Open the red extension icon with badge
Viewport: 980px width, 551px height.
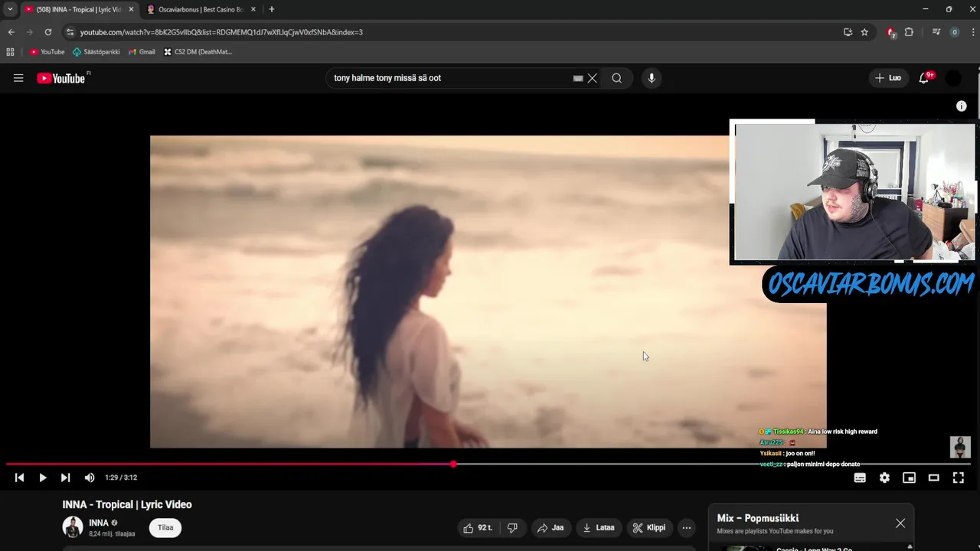click(x=891, y=32)
